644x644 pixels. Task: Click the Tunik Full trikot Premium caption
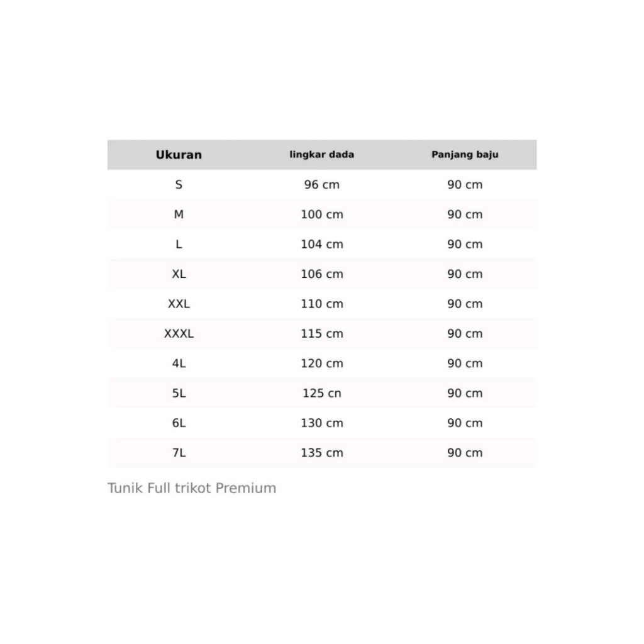[x=192, y=488]
